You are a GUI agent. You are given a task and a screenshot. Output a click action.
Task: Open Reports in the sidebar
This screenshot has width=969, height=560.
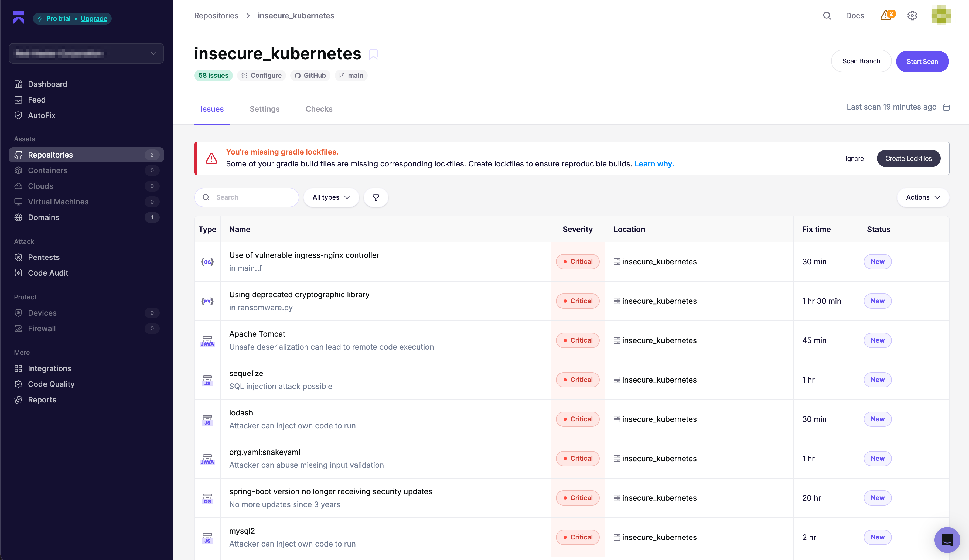pos(86,399)
